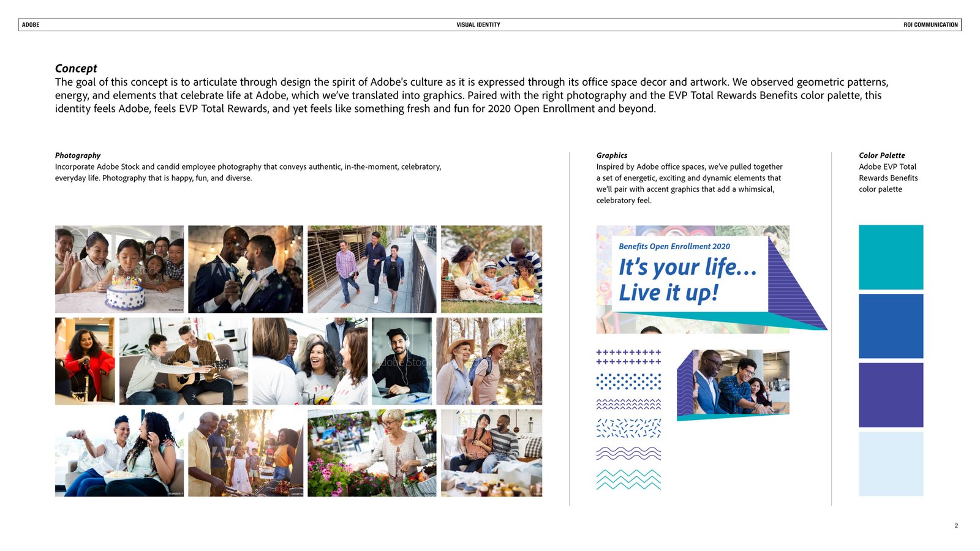Click the "It's your life... Live it up!" banner
The width and height of the screenshot is (980, 551).
(688, 279)
